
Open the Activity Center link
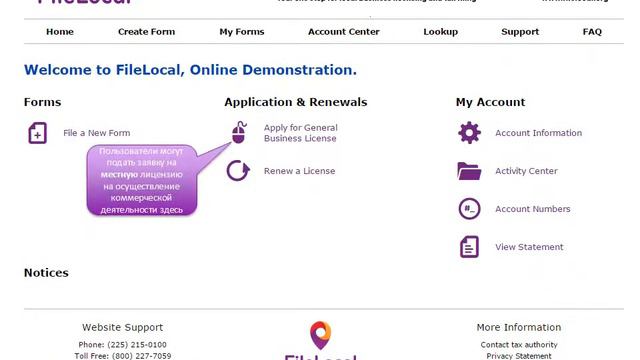coord(527,171)
